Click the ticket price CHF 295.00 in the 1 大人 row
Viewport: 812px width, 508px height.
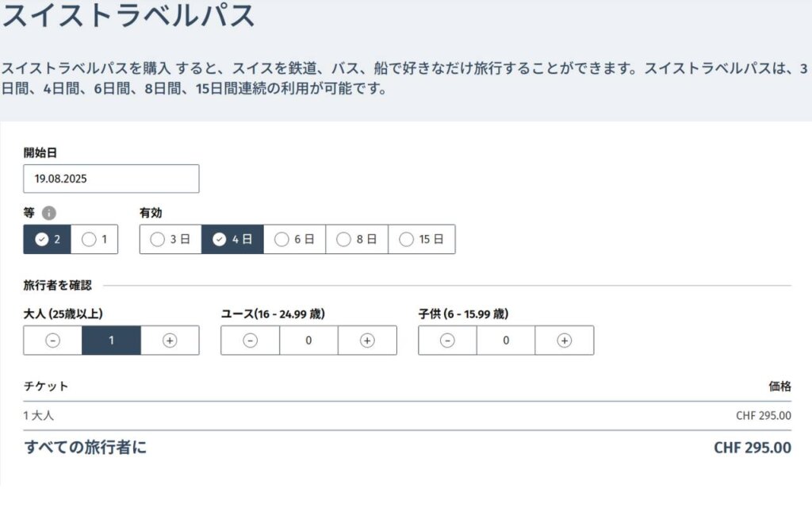pos(764,416)
